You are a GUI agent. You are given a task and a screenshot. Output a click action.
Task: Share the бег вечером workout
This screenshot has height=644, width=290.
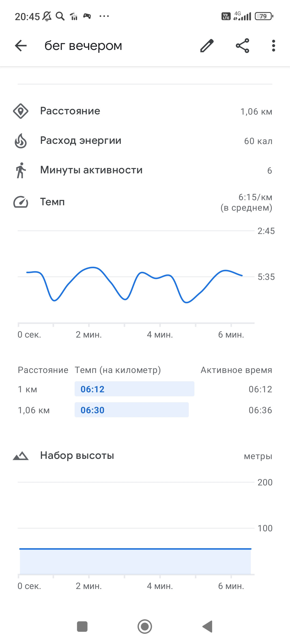(x=242, y=46)
